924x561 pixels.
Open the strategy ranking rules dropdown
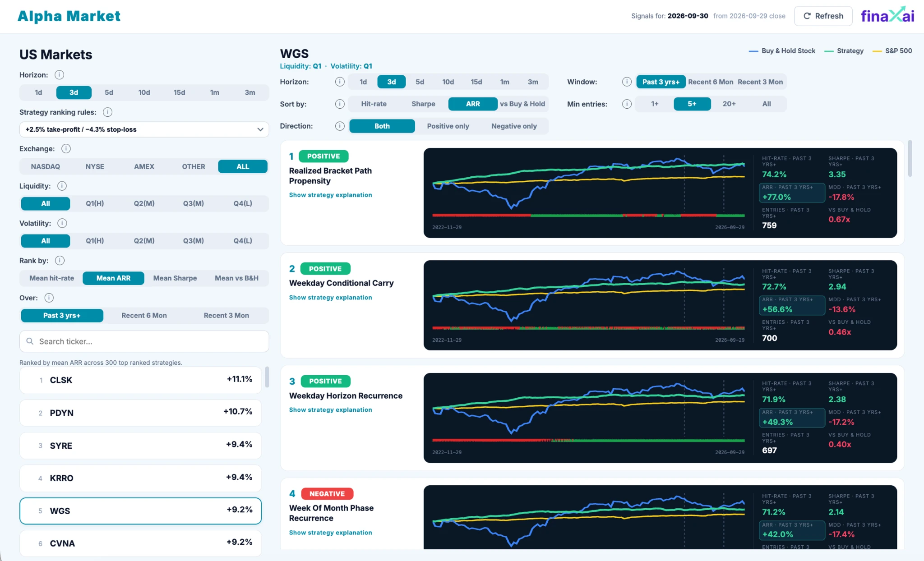(x=144, y=129)
